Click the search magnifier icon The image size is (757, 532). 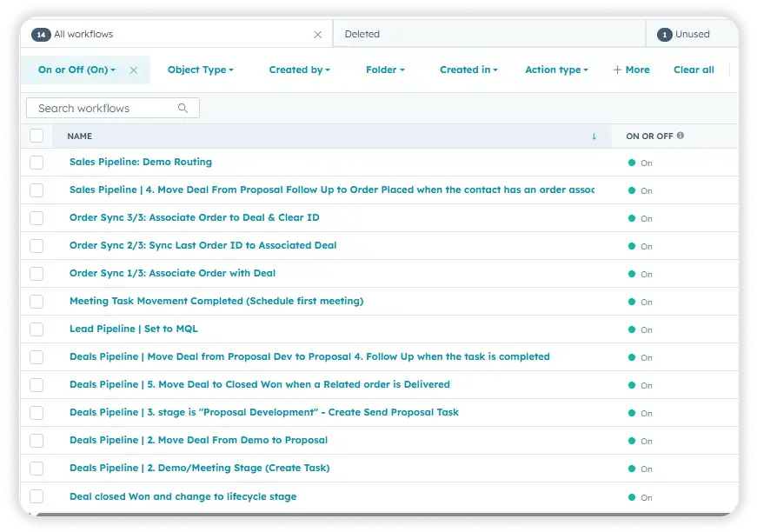click(183, 108)
